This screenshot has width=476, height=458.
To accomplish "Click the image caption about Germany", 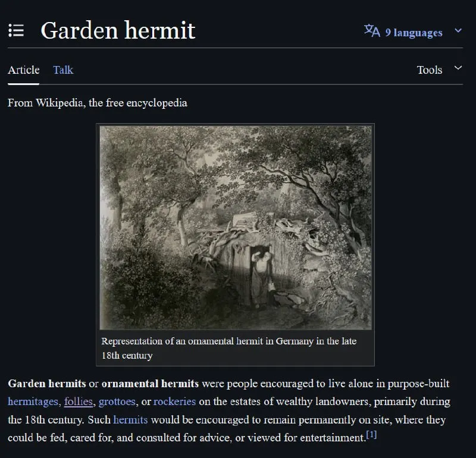I will point(228,348).
